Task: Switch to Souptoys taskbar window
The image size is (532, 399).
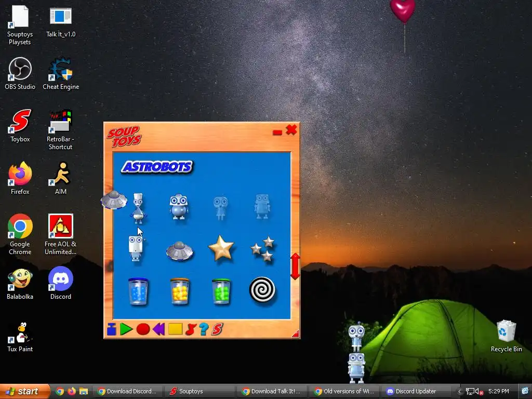Action: (x=200, y=391)
